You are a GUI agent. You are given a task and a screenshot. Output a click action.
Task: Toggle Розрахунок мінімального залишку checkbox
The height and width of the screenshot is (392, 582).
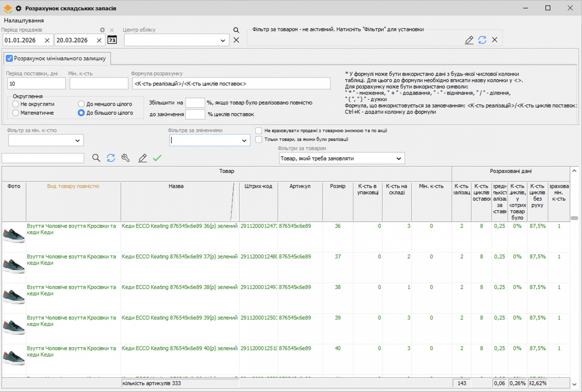click(10, 58)
